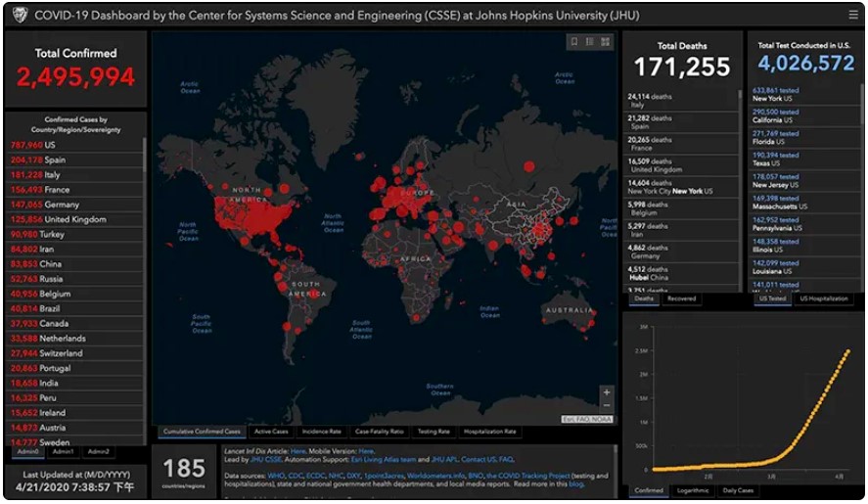868x504 pixels.
Task: Open the map bookmarks icon
Action: 574,41
